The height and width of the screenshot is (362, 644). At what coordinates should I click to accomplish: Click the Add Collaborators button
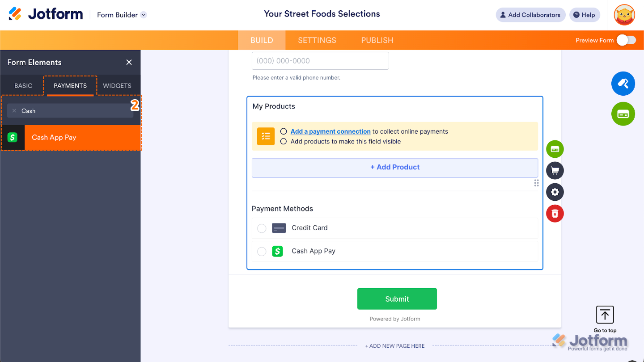530,15
